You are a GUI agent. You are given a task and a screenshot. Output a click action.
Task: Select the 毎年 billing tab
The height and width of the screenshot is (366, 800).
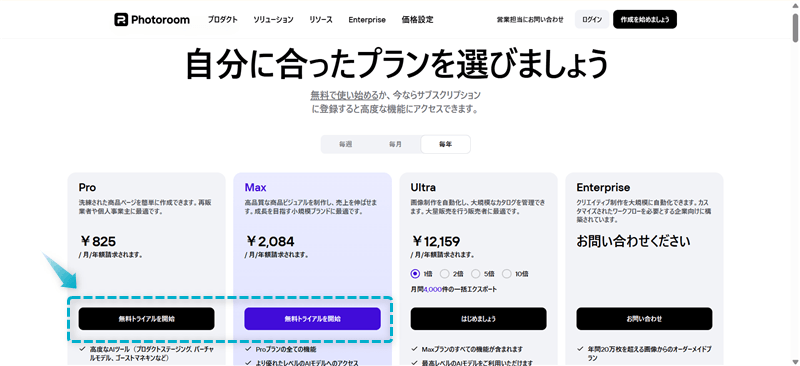[x=445, y=144]
